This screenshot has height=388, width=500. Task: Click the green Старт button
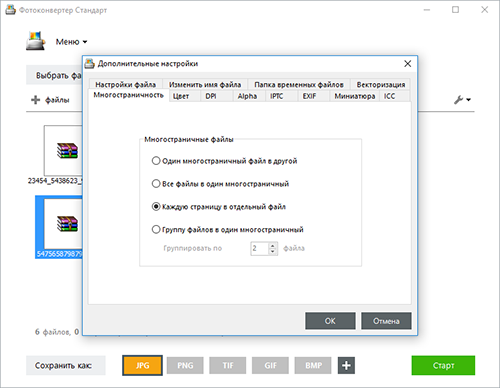click(443, 365)
